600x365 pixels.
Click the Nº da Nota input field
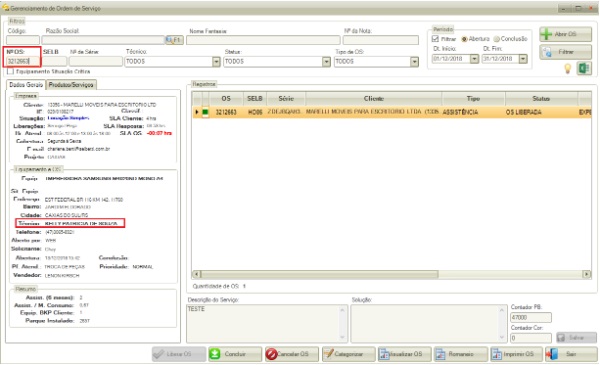(x=381, y=40)
